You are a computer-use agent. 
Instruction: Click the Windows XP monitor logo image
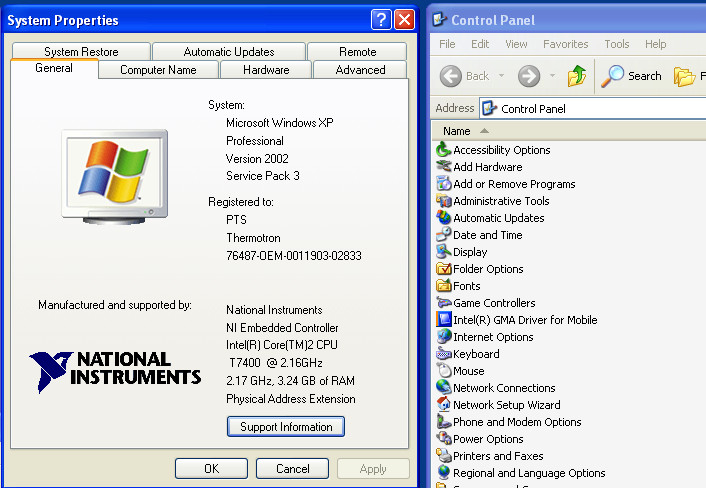(x=114, y=177)
